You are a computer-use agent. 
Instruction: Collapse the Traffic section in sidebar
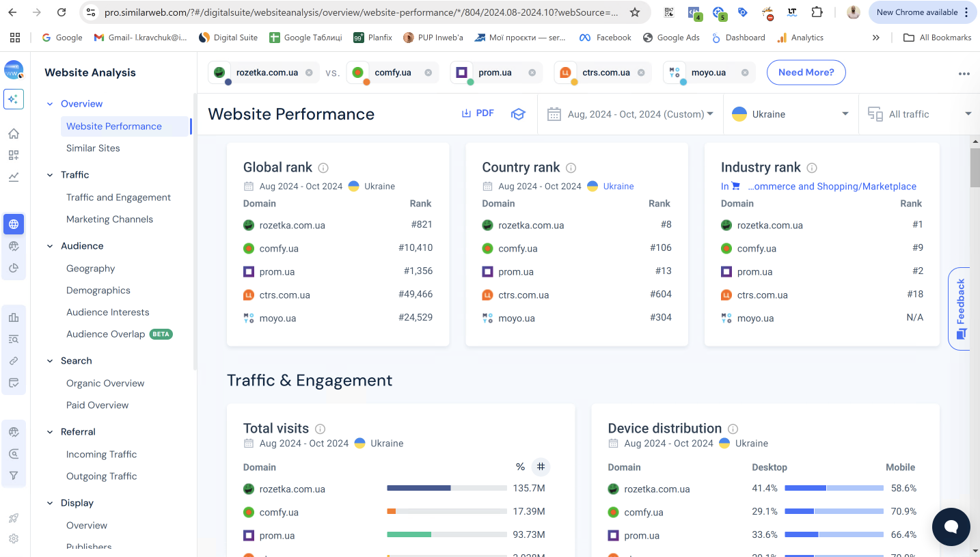click(x=50, y=175)
